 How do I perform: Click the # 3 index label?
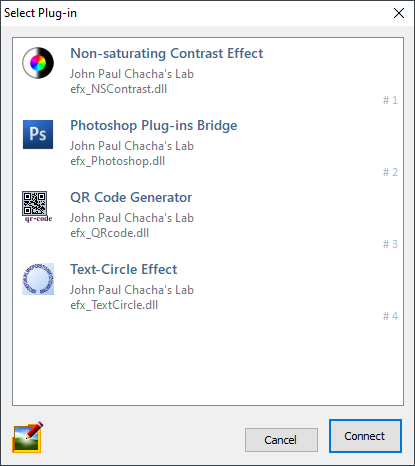390,244
